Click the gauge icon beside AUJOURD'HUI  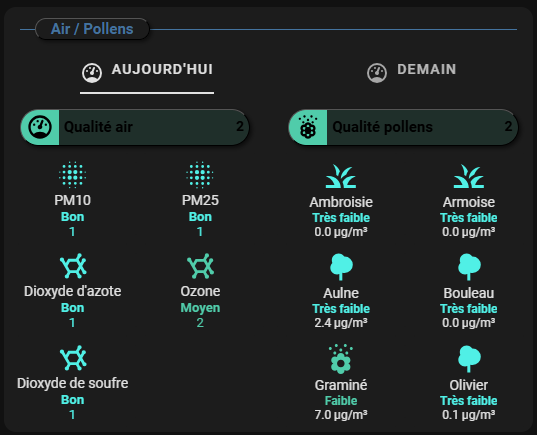coord(92,73)
